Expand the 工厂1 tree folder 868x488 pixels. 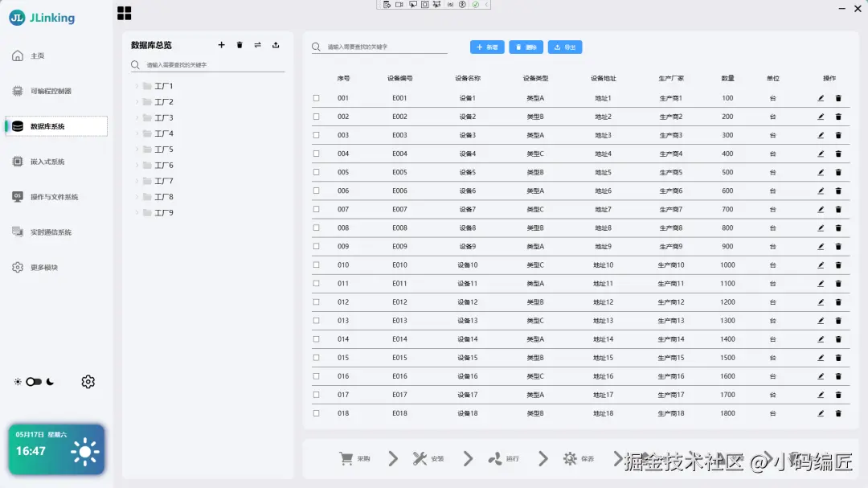point(137,86)
